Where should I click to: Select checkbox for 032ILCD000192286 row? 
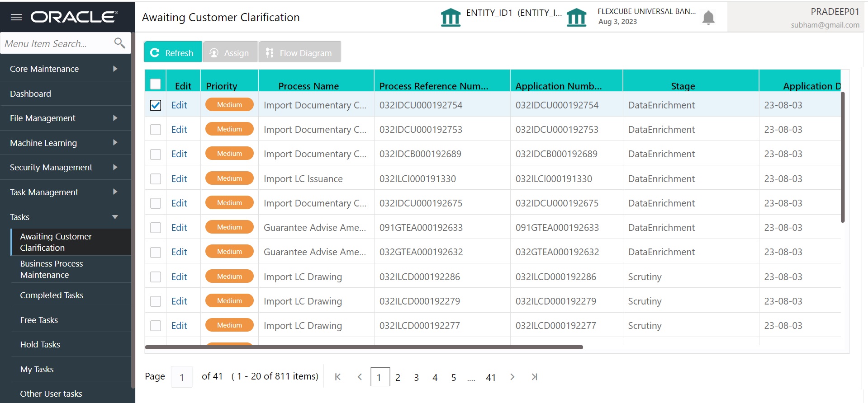pos(155,277)
